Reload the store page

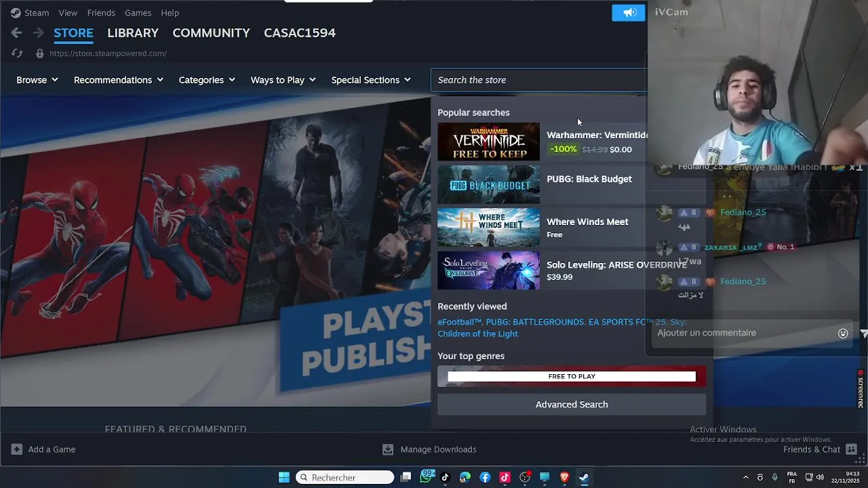(17, 54)
